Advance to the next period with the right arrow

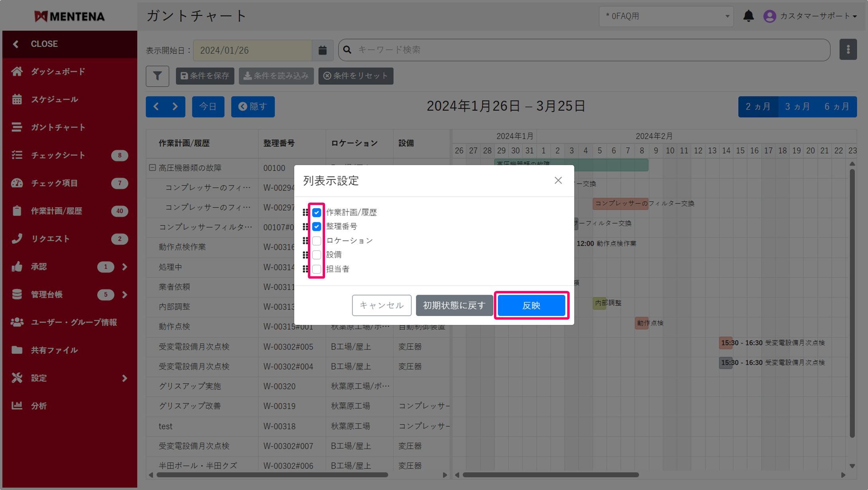coord(175,107)
